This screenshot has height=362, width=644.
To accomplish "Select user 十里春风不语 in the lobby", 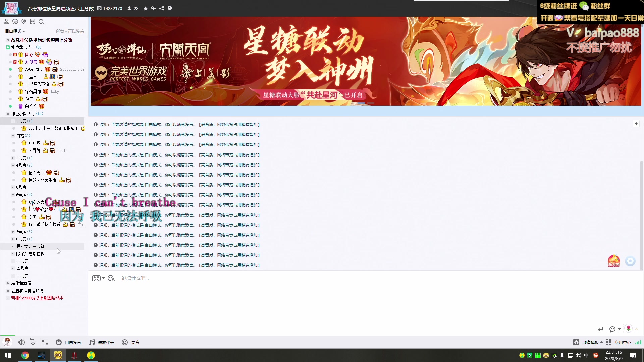I will pos(37,84).
